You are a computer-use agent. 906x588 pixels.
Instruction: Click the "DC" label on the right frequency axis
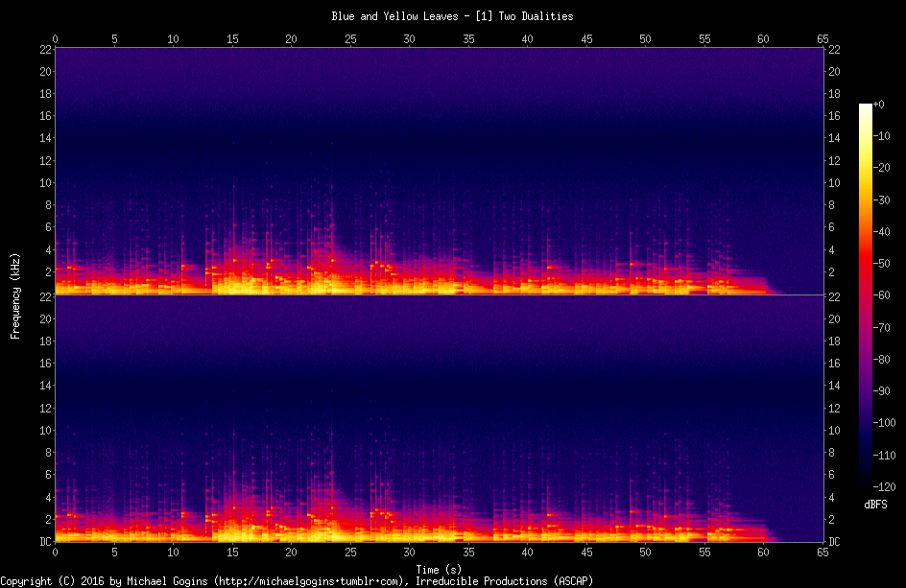(x=834, y=542)
